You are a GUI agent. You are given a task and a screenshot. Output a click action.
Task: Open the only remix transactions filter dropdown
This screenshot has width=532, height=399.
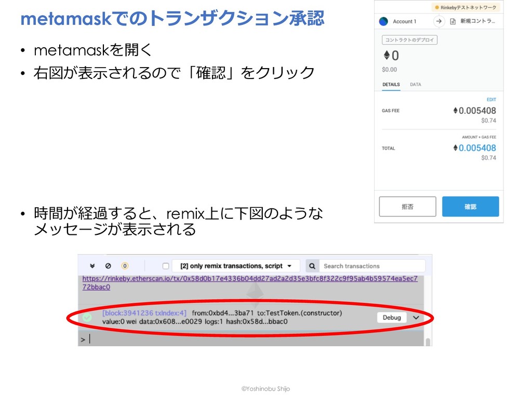point(236,266)
